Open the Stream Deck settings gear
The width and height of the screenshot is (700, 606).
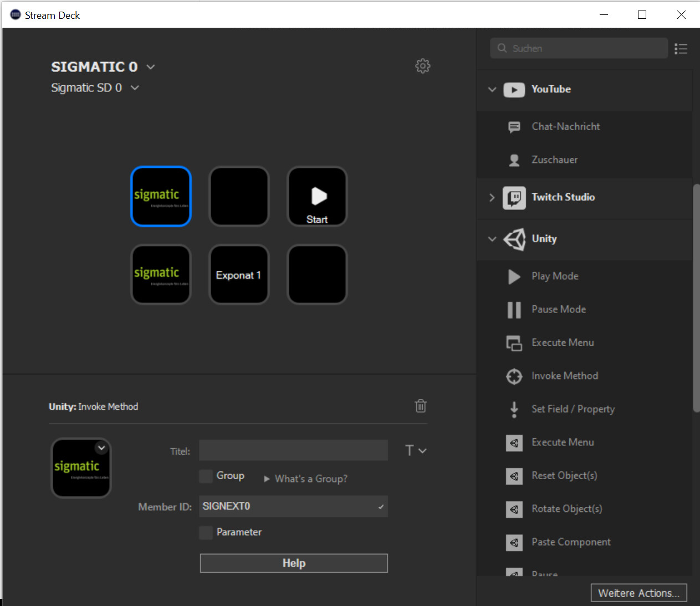point(423,66)
